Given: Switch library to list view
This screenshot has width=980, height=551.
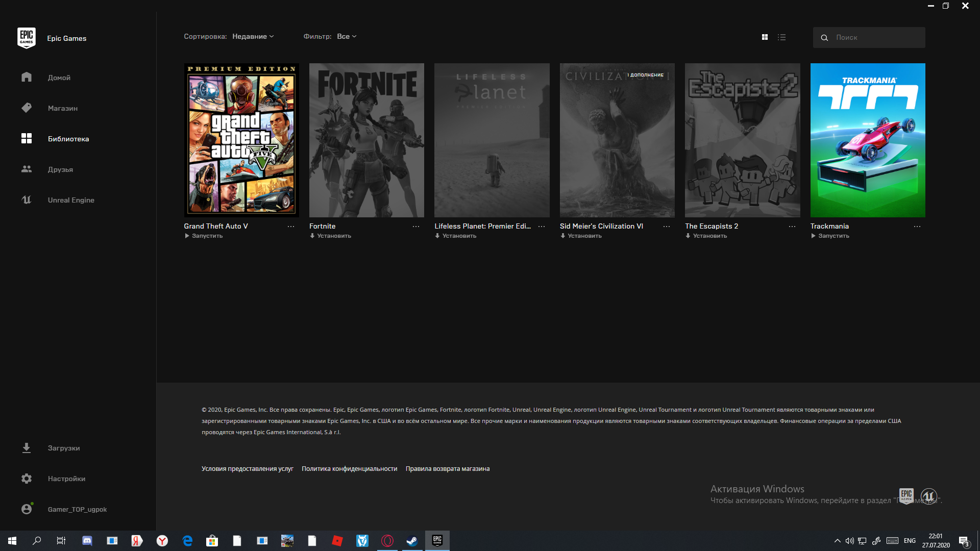Looking at the screenshot, I should coord(781,37).
